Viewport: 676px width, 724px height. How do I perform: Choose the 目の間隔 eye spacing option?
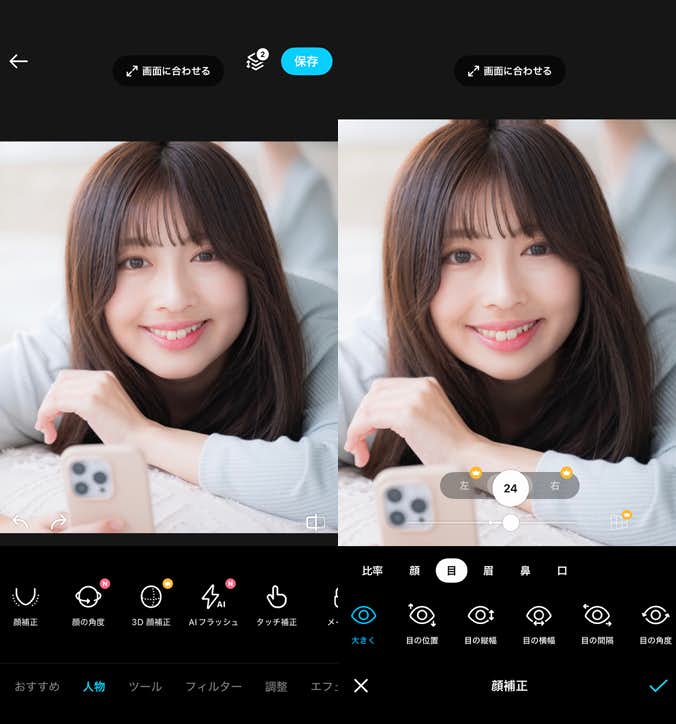click(x=598, y=622)
